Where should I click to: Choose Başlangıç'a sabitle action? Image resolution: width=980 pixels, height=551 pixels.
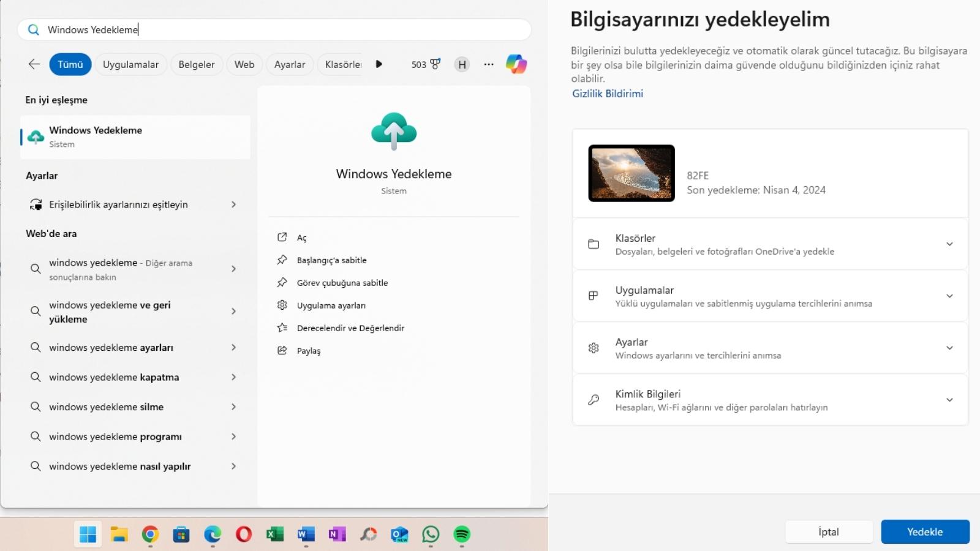tap(331, 260)
